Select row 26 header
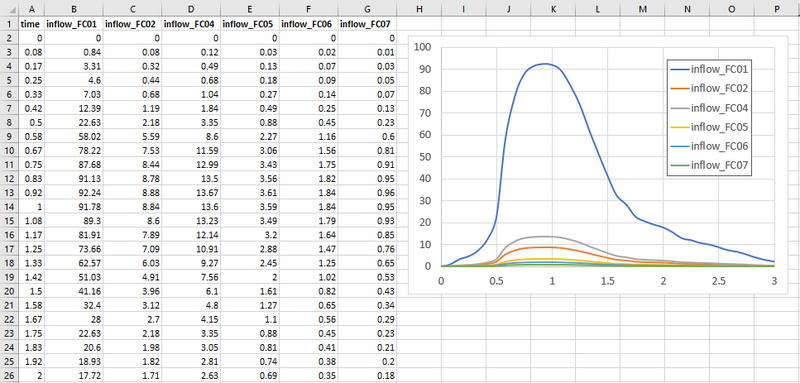 (x=9, y=377)
